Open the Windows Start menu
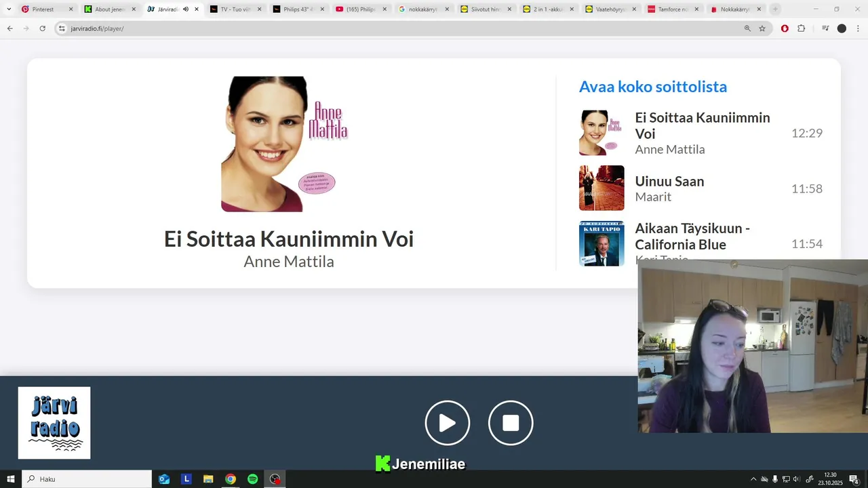This screenshot has width=868, height=488. tap(11, 479)
